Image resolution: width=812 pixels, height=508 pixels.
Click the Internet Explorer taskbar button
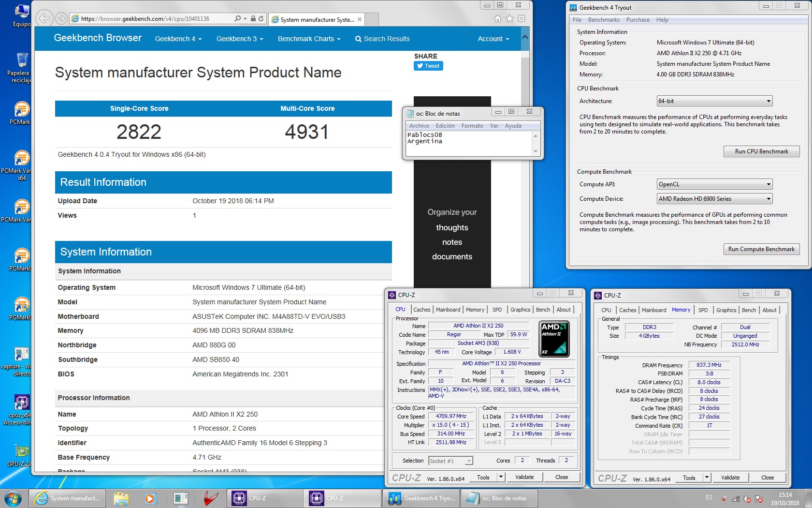pyautogui.click(x=66, y=498)
